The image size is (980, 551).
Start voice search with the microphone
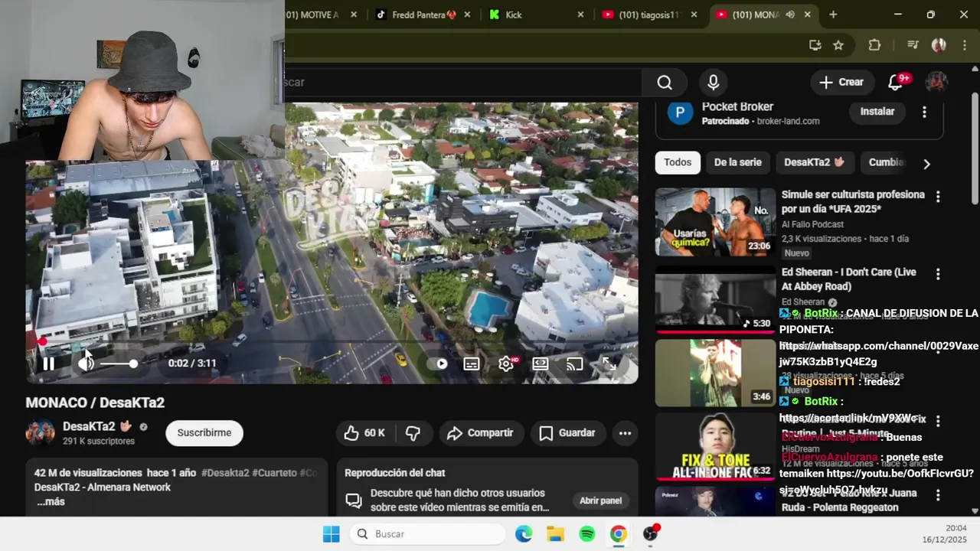point(714,82)
